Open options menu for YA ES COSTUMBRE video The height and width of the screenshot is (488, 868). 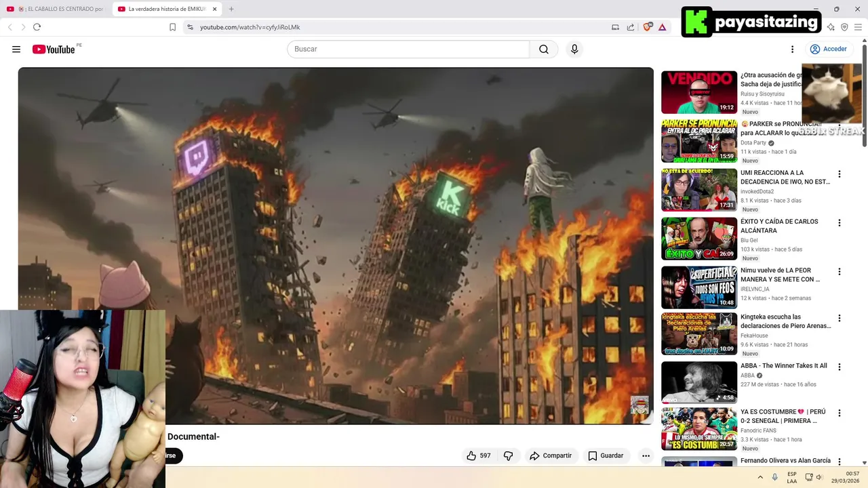point(840,413)
